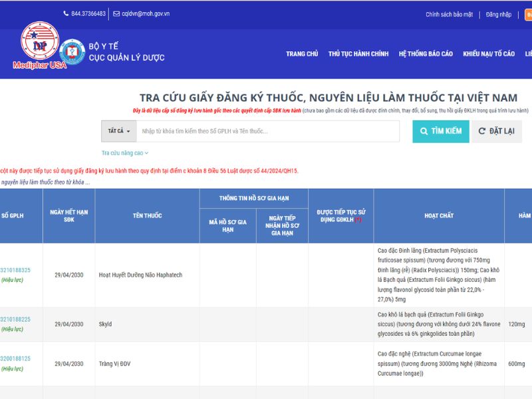The image size is (532, 399).
Task: Click the Số GPLH column header
Action: [x=13, y=215]
